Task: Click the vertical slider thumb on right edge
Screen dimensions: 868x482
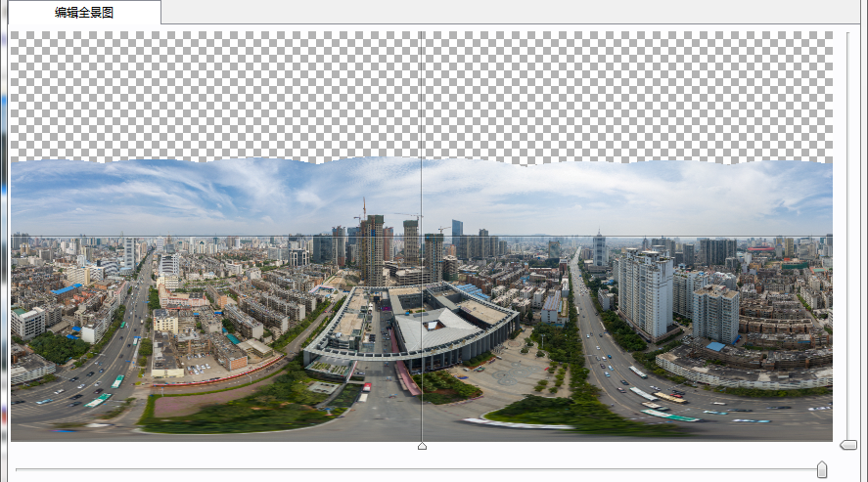Action: tap(847, 445)
